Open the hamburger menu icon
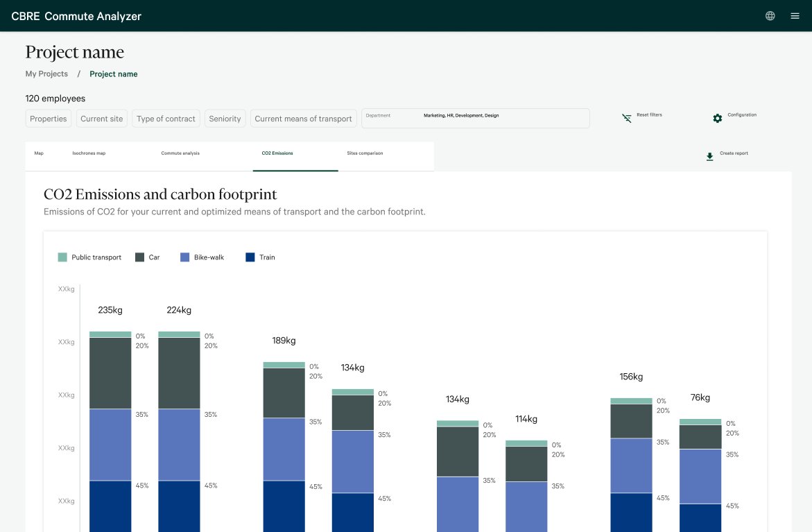Image resolution: width=812 pixels, height=532 pixels. [795, 16]
